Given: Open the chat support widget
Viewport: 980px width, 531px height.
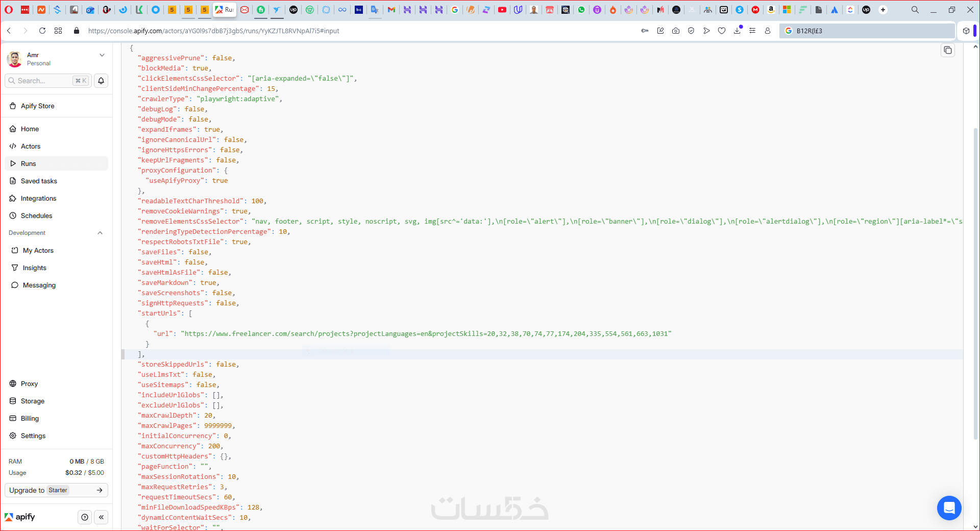Looking at the screenshot, I should click(949, 508).
